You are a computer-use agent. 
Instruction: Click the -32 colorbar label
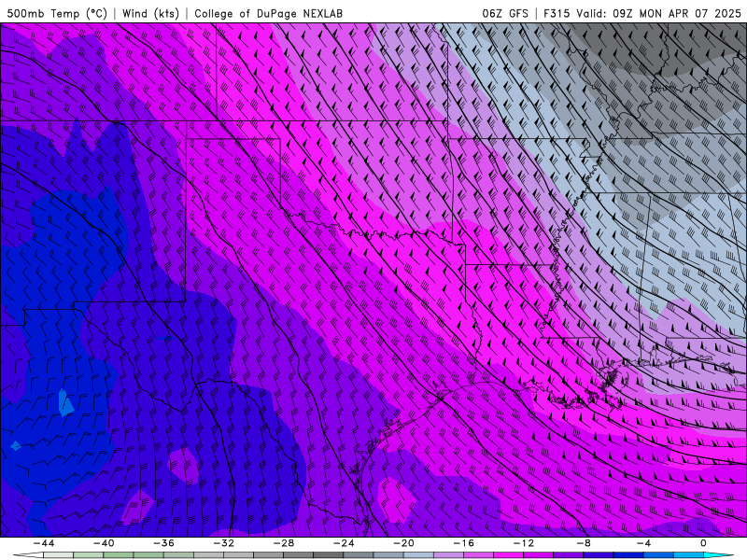[x=223, y=543]
